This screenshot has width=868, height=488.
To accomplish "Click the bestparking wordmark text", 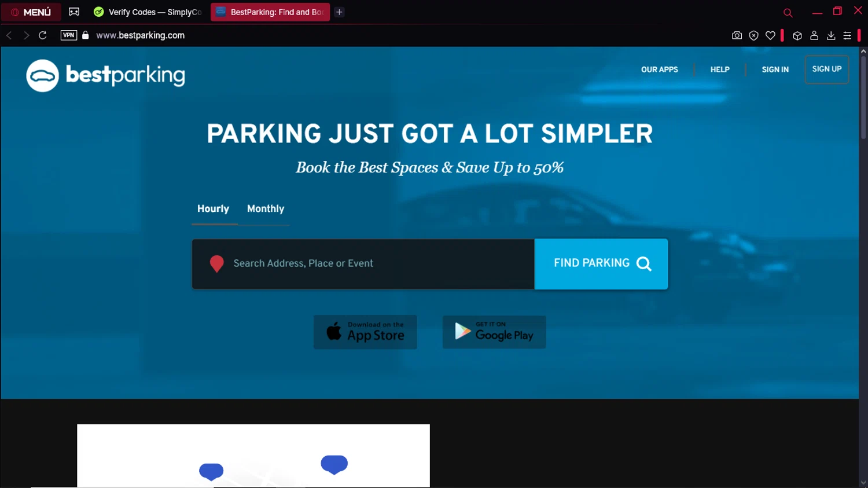I will [125, 75].
